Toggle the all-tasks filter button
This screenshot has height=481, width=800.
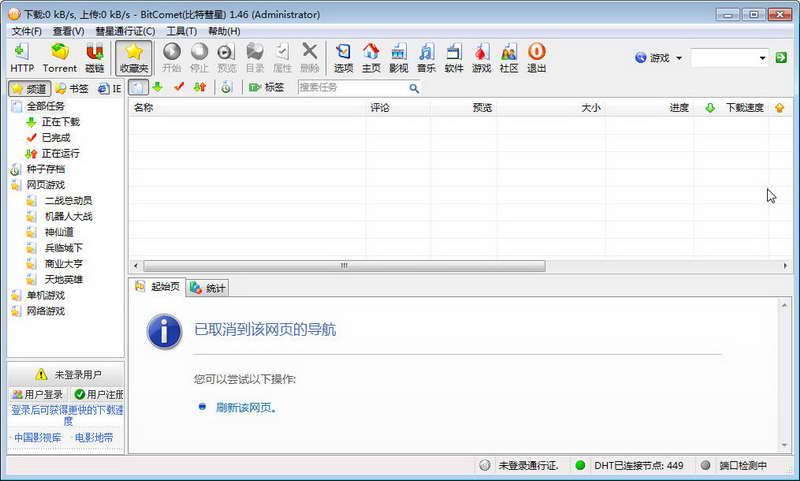point(138,87)
